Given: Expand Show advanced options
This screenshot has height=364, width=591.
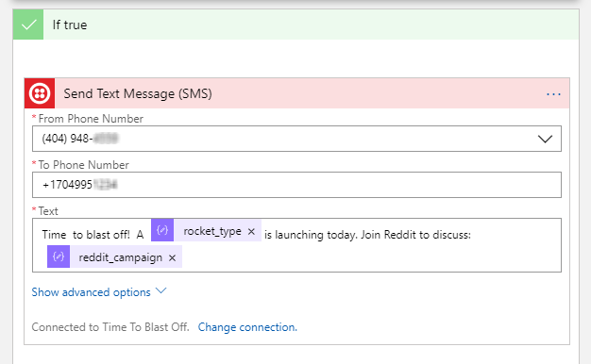Looking at the screenshot, I should pyautogui.click(x=91, y=292).
